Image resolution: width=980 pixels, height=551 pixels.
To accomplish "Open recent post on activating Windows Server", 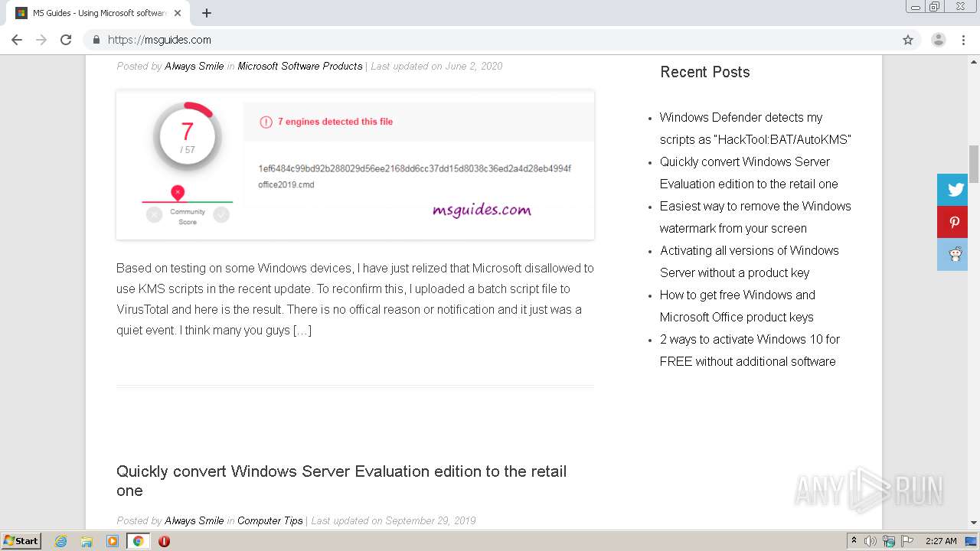I will pyautogui.click(x=749, y=262).
